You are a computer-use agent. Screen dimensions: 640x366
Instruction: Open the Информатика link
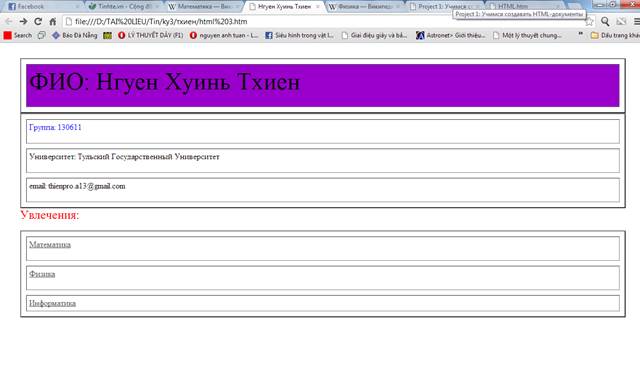point(52,304)
